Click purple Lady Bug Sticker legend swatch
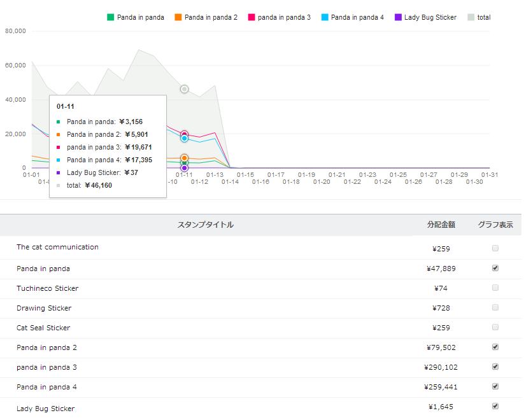 point(398,17)
